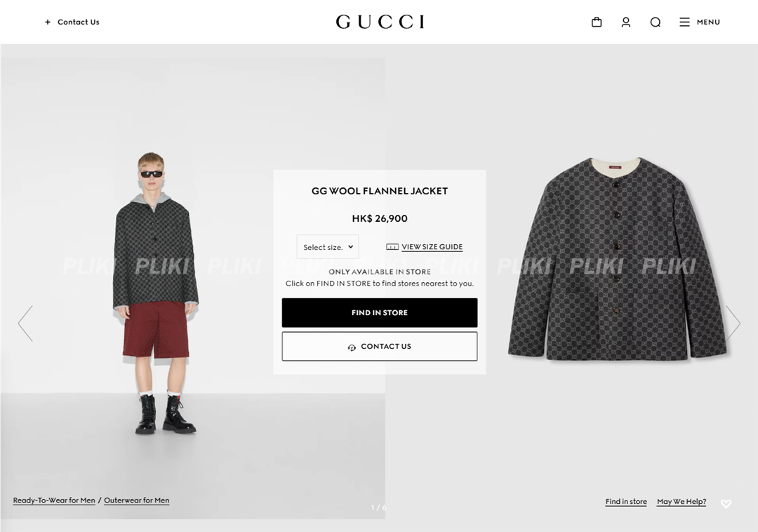Click the Find in store bottom link
This screenshot has width=758, height=532.
pyautogui.click(x=626, y=502)
